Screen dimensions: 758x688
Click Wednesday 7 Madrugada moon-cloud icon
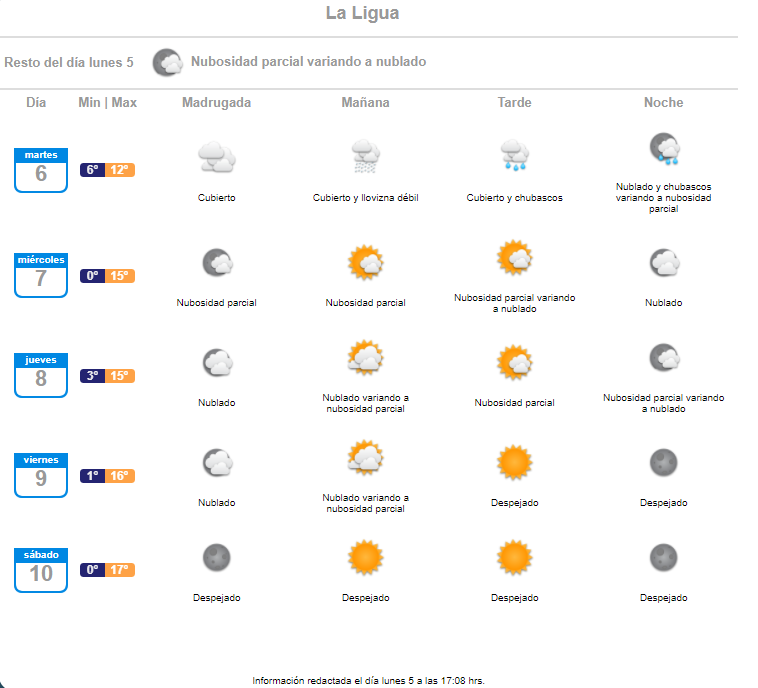click(218, 263)
